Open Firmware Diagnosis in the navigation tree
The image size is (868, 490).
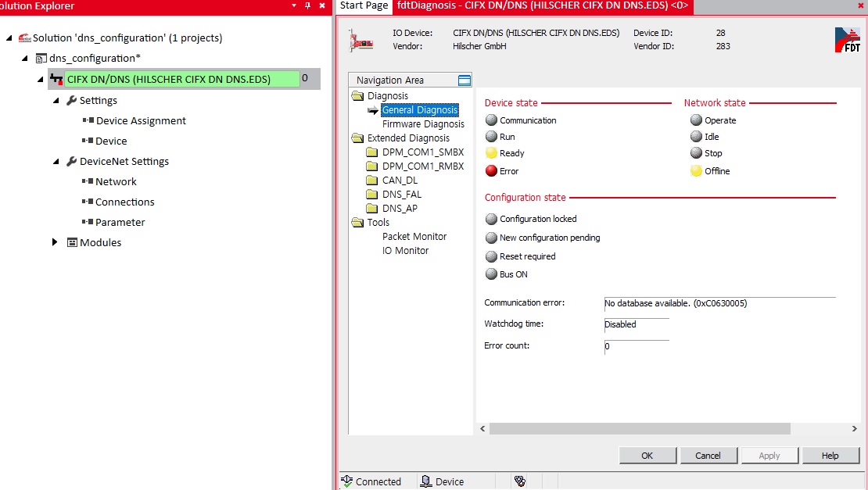(423, 124)
